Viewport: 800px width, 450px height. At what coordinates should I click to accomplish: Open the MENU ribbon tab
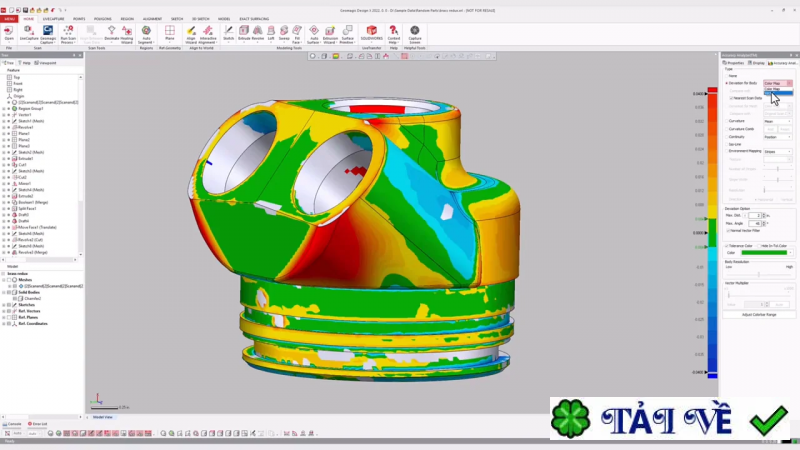pos(9,19)
